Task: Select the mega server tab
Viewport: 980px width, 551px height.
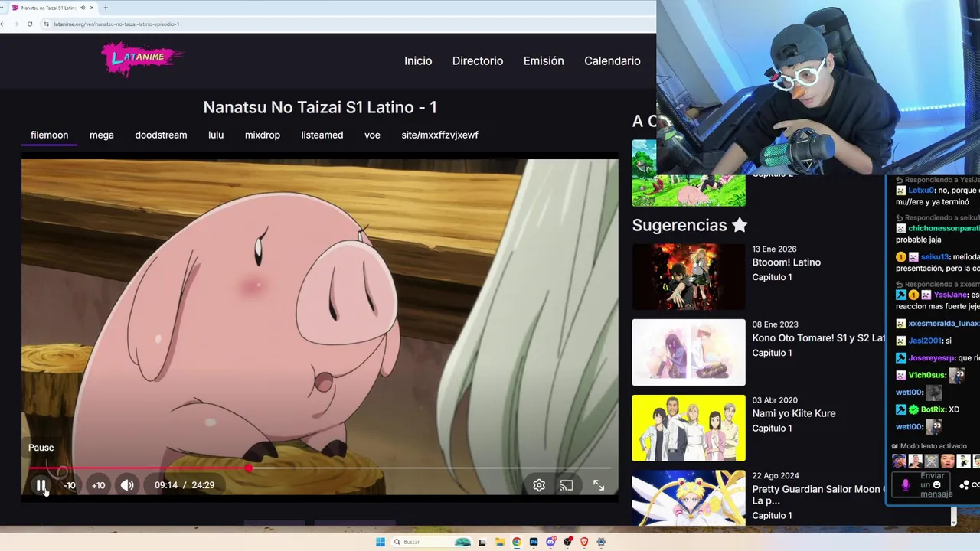Action: point(101,135)
